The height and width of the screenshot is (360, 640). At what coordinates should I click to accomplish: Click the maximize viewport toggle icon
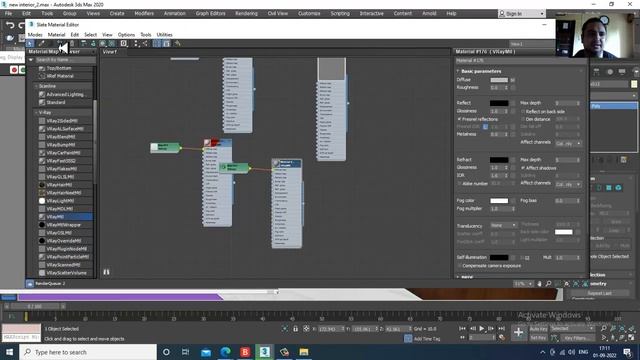[631, 338]
